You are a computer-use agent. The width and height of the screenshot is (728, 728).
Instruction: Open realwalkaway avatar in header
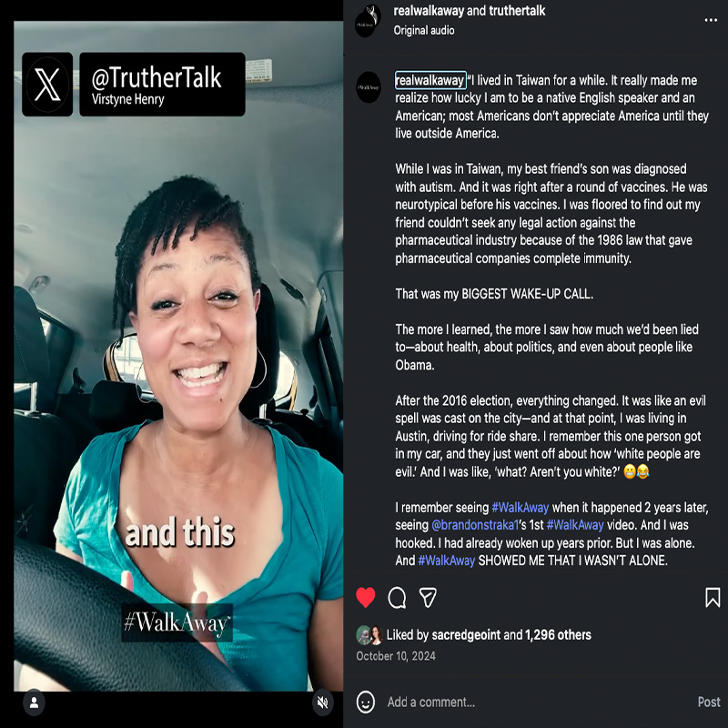pyautogui.click(x=369, y=21)
